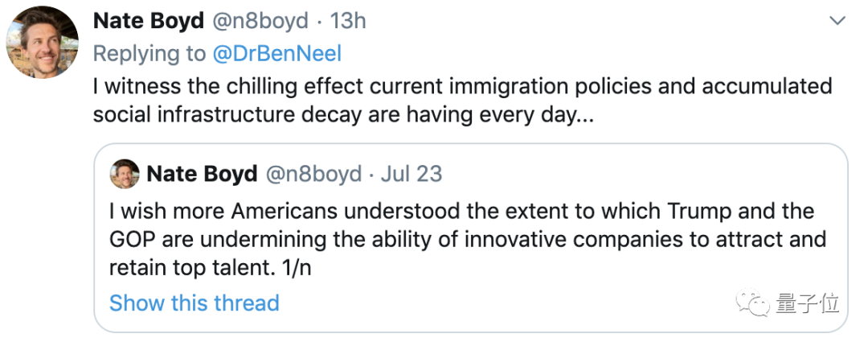This screenshot has height=342, width=868.
Task: Open Nate Boyd name in quoted tweet
Action: pos(202,174)
